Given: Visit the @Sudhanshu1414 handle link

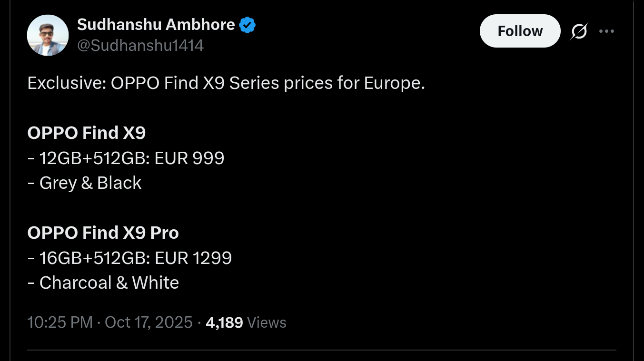Looking at the screenshot, I should point(140,46).
